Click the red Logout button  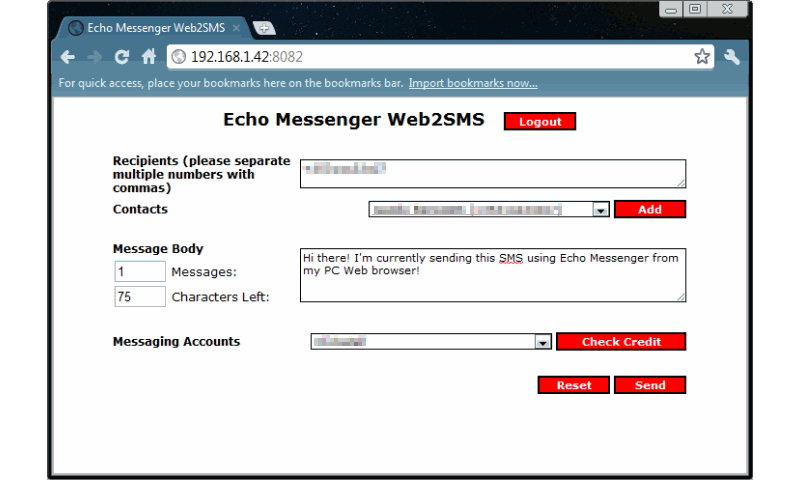pyautogui.click(x=540, y=121)
